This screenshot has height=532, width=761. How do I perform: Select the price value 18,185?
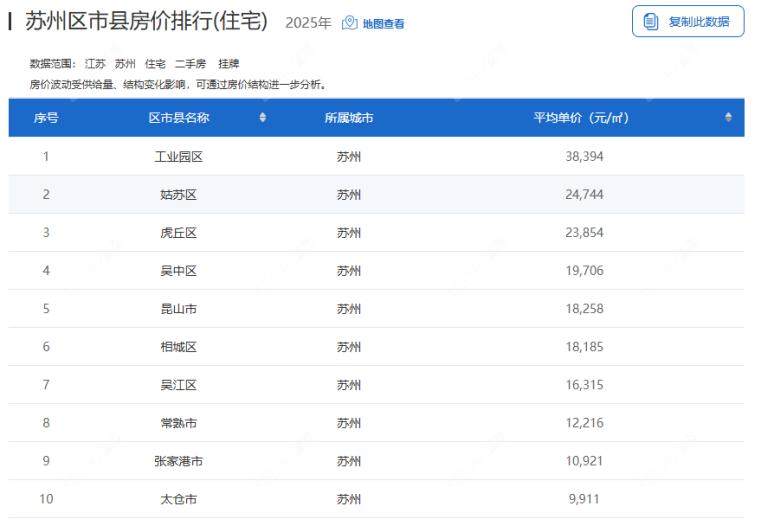584,347
